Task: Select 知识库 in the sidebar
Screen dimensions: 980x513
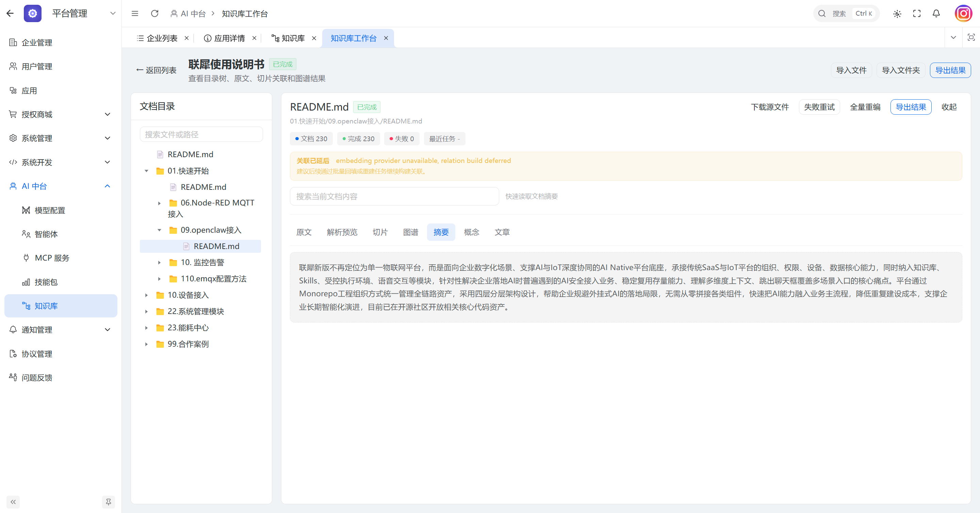Action: [61, 306]
